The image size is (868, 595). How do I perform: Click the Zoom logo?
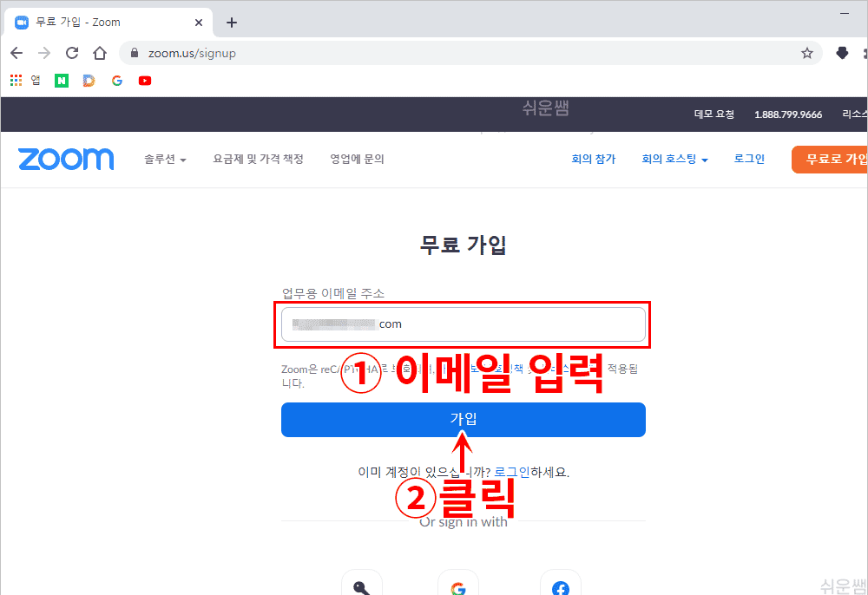coord(66,159)
